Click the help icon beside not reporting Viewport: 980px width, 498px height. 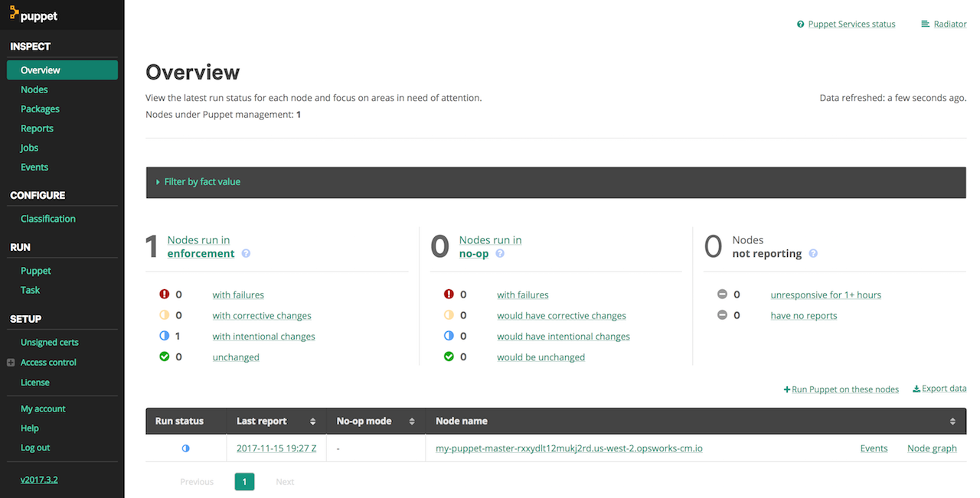[813, 254]
